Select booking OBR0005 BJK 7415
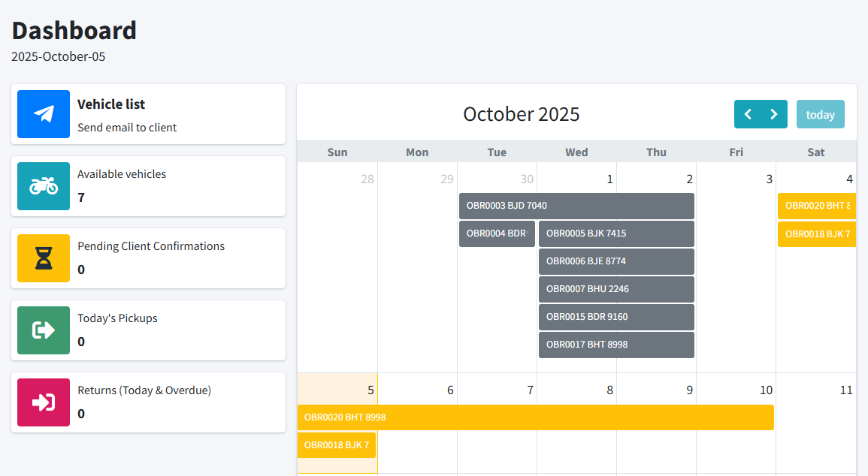This screenshot has height=476, width=868. [616, 233]
